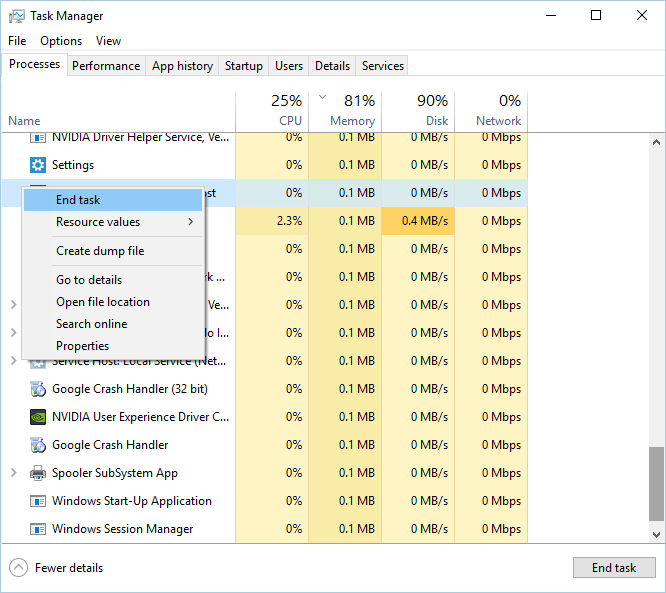666x593 pixels.
Task: Click the Settings gear icon
Action: pyautogui.click(x=38, y=165)
